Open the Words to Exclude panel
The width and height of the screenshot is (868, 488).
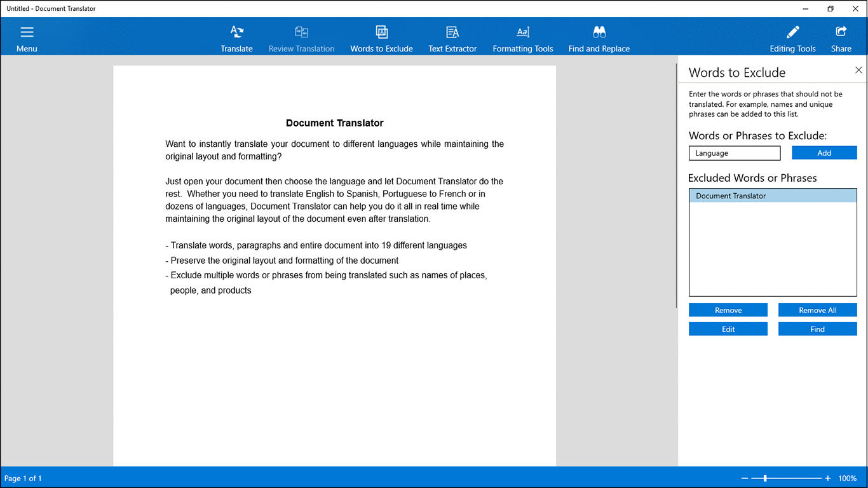[x=381, y=36]
